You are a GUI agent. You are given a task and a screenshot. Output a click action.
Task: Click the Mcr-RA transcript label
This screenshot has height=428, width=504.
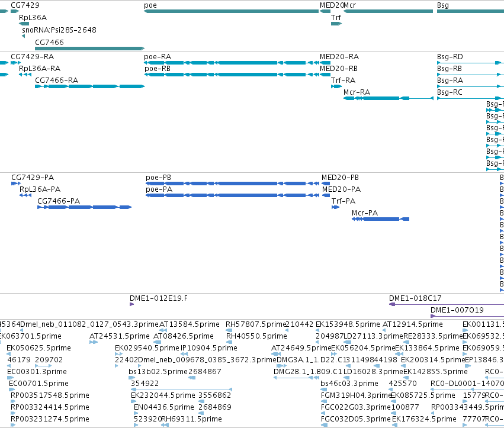357,92
